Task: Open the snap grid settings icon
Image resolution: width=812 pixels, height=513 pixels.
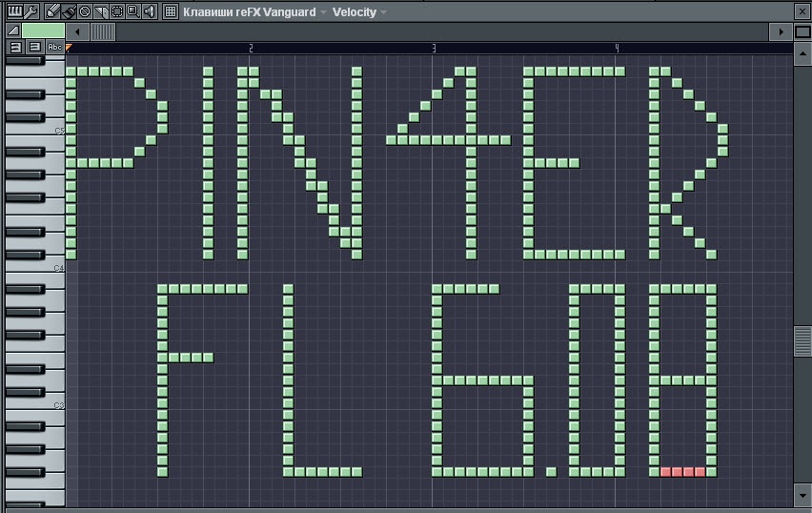Action: click(x=170, y=11)
